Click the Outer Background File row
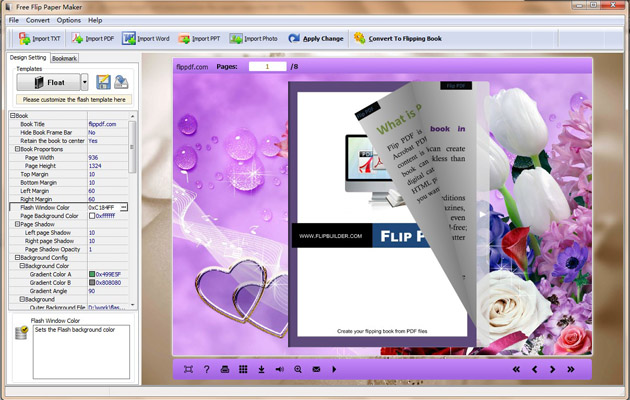This screenshot has height=400, width=630. (69, 307)
